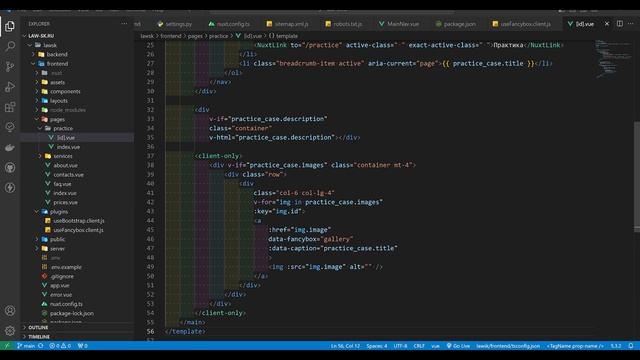Click the notifications bell in the status bar
This screenshot has height=360, width=640.
pos(631,346)
